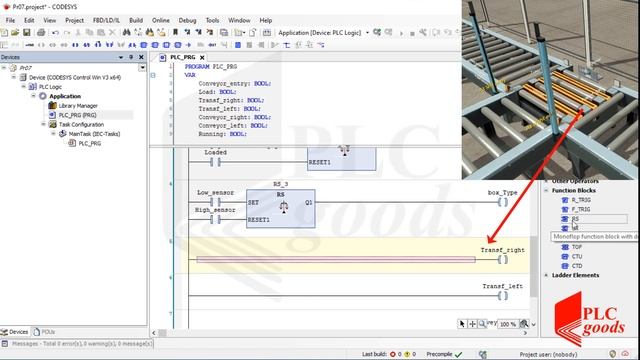The width and height of the screenshot is (640, 360).
Task: Toggle the Loaded contact
Action: [215, 162]
